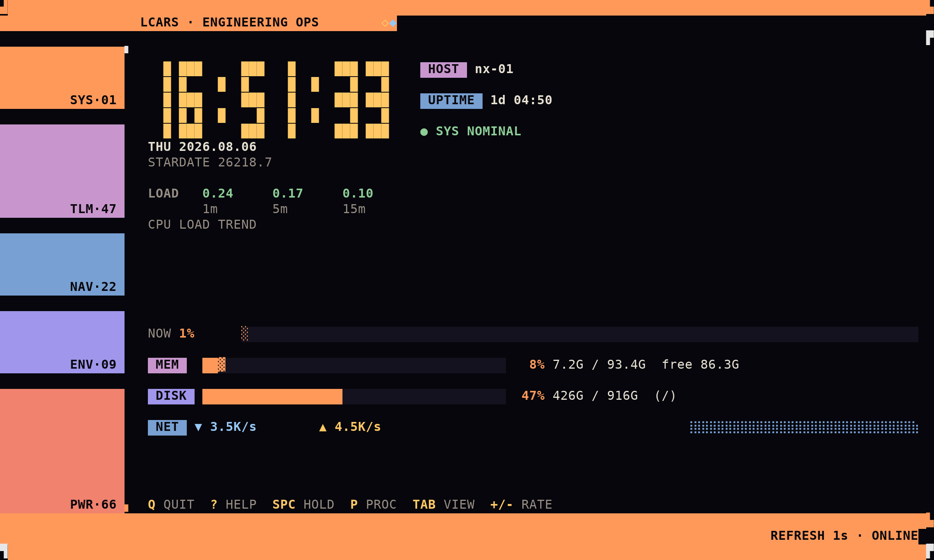Click the network activity dotted sparkline
The width and height of the screenshot is (934, 560).
click(x=804, y=427)
